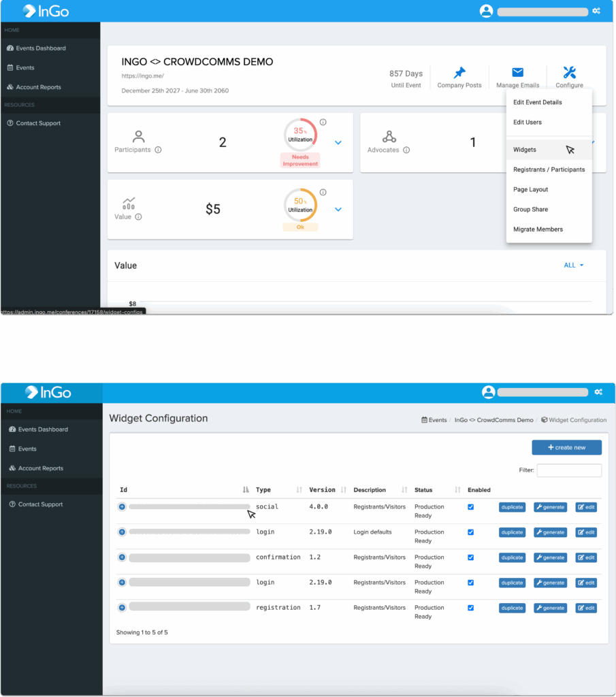Click user avatar icon in top dashboard header

486,12
